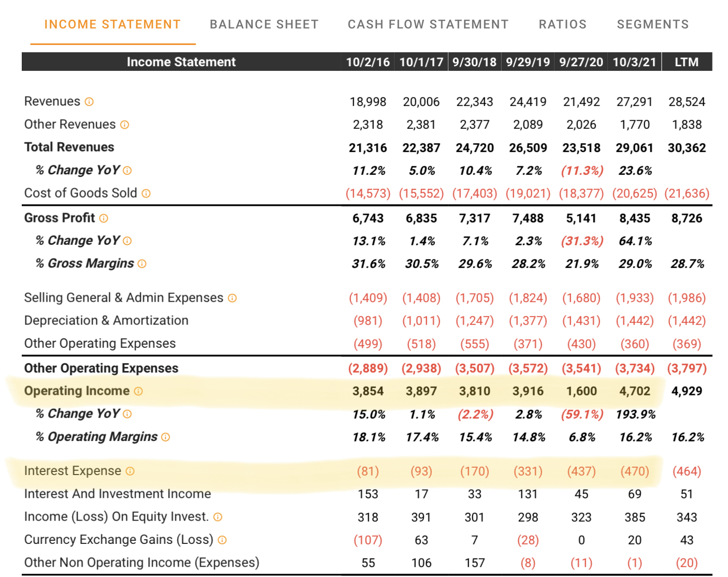728x577 pixels.
Task: Click the LTM column header
Action: 687,62
